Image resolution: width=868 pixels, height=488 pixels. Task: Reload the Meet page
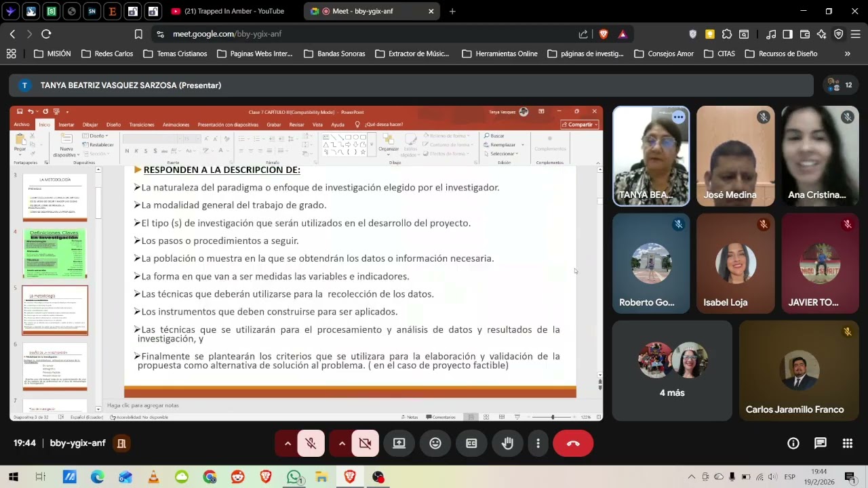coord(46,34)
